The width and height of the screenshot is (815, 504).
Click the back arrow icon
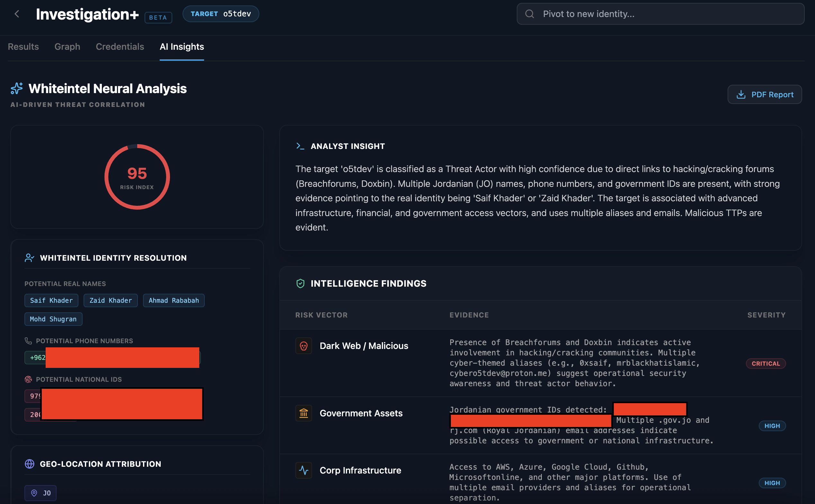click(x=17, y=14)
